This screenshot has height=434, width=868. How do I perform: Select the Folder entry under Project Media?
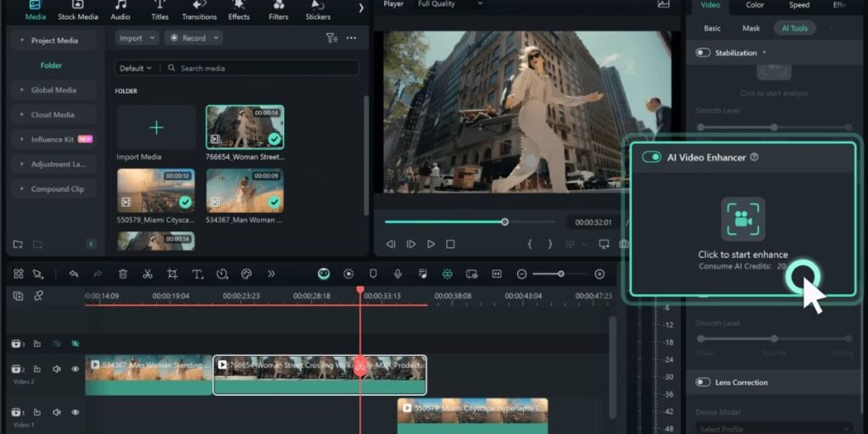(x=51, y=65)
